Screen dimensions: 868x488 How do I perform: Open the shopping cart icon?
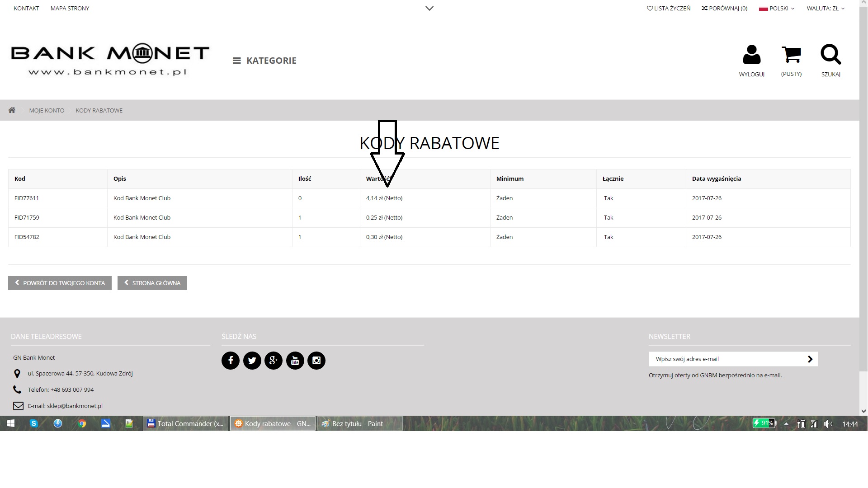click(791, 55)
